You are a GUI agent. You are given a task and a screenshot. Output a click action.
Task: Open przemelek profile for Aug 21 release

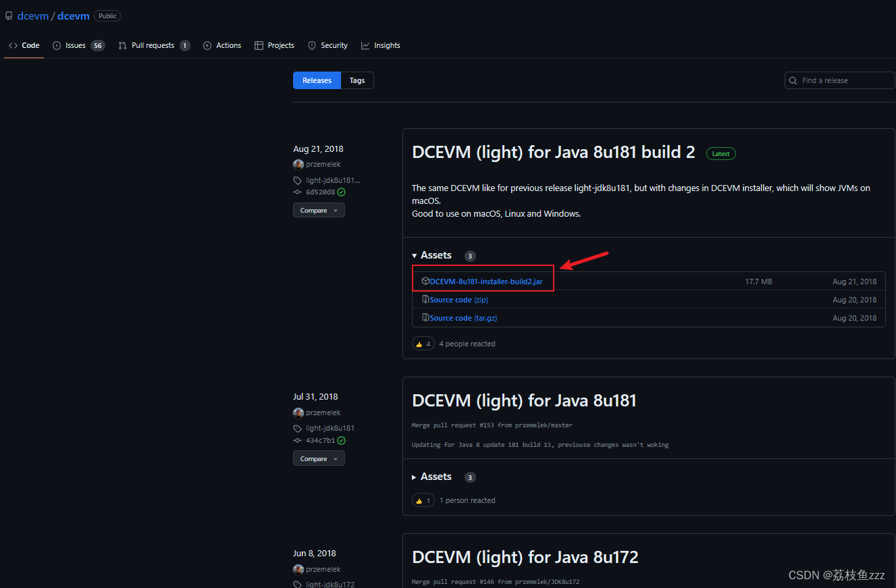tap(323, 164)
